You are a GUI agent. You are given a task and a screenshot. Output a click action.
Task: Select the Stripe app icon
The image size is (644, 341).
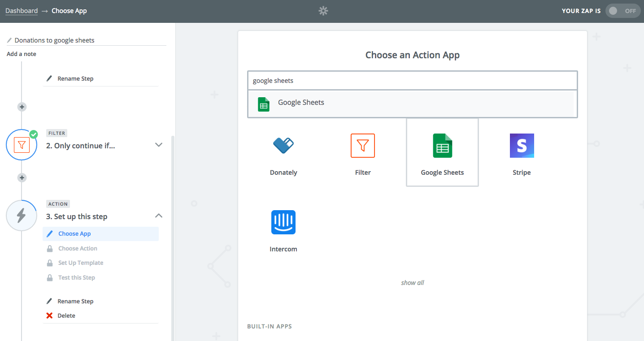point(522,146)
